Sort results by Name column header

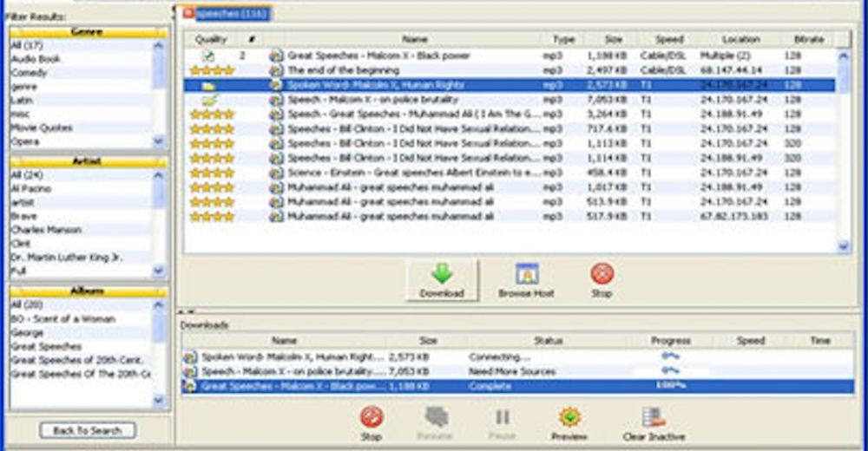pyautogui.click(x=415, y=39)
